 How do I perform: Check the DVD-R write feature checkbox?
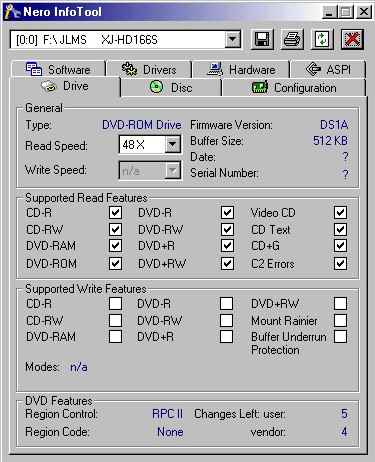pos(227,304)
